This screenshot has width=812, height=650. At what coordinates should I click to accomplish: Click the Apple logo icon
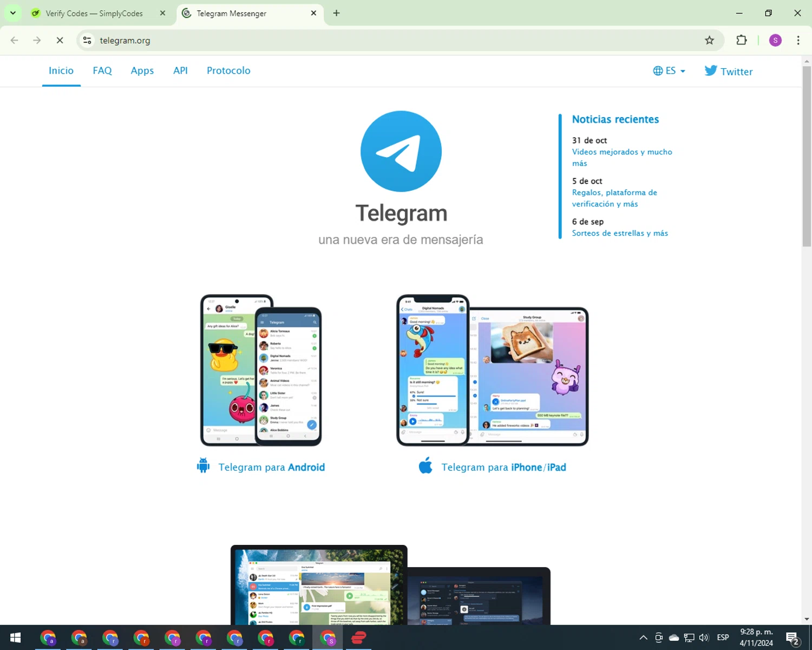click(425, 465)
